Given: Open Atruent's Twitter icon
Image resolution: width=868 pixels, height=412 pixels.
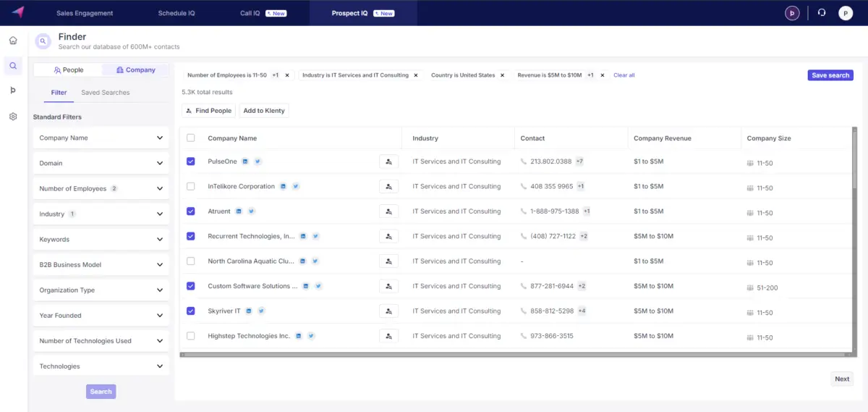Looking at the screenshot, I should (252, 211).
